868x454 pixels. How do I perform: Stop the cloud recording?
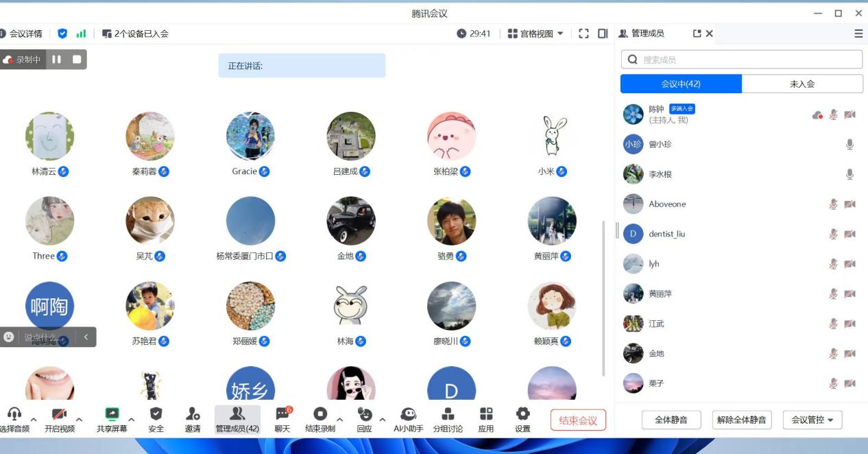pos(77,60)
